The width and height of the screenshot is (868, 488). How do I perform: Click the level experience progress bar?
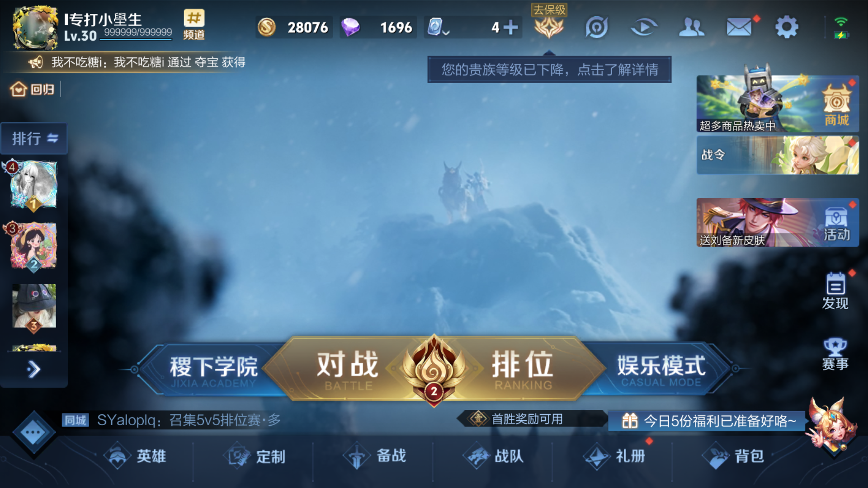click(x=136, y=39)
